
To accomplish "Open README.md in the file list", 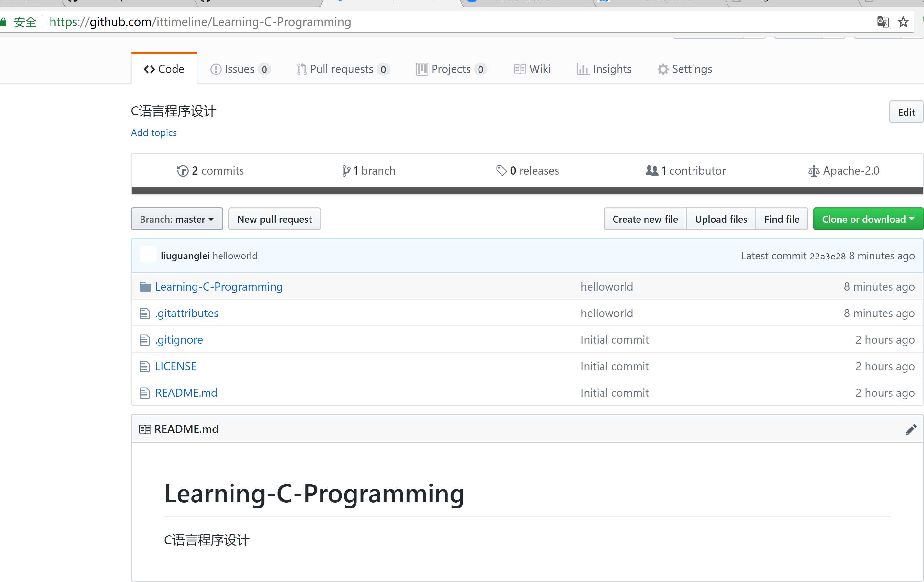I will click(186, 393).
